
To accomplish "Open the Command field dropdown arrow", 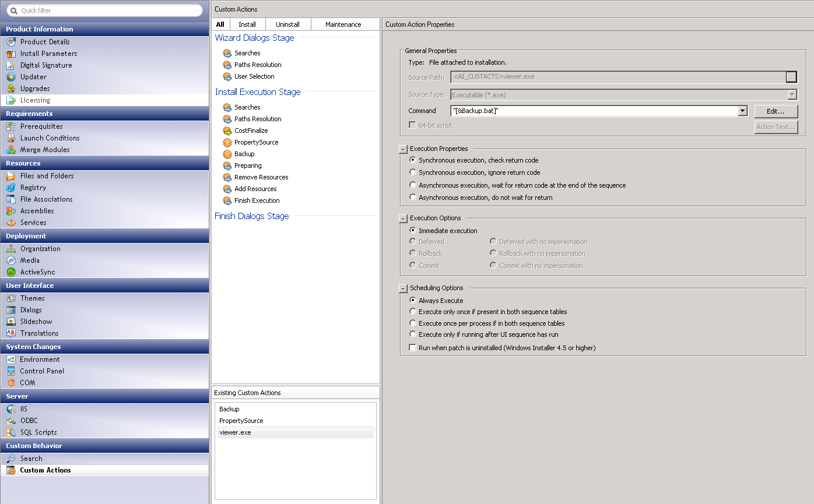I will 742,111.
